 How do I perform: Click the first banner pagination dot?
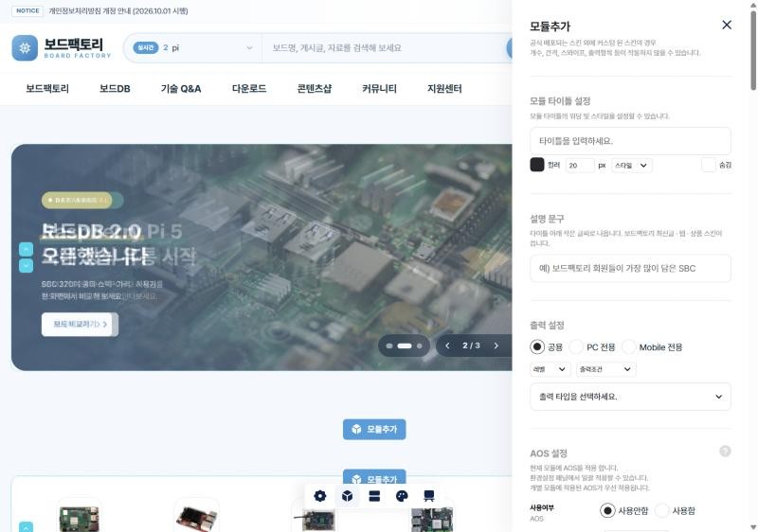(389, 346)
